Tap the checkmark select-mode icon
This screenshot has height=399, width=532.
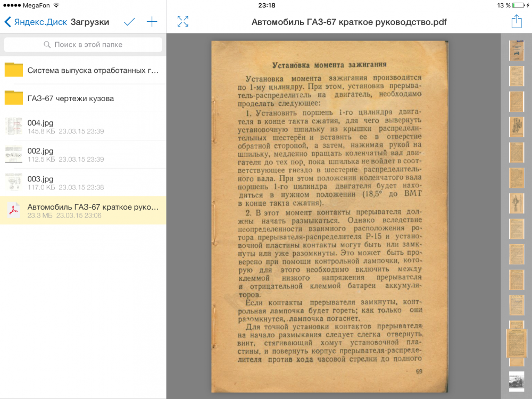(129, 22)
